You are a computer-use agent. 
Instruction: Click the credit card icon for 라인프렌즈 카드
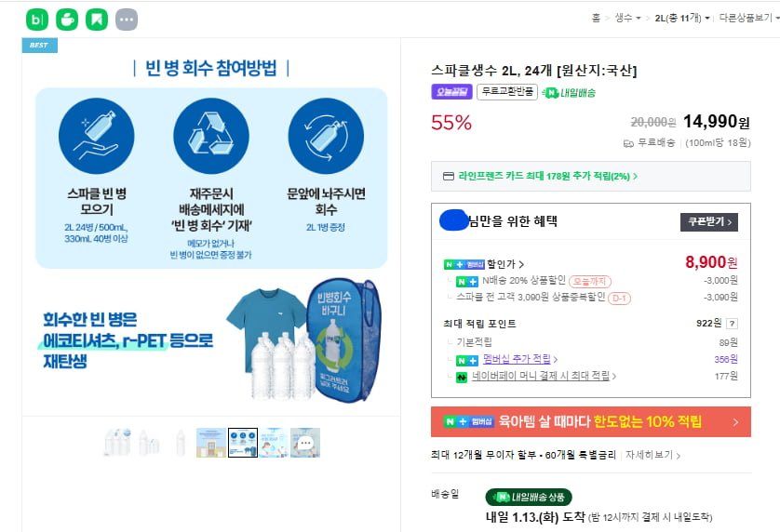(x=448, y=176)
